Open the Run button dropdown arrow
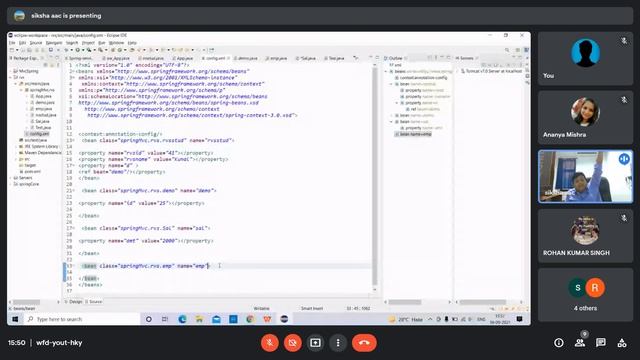The width and height of the screenshot is (640, 360). 82,50
